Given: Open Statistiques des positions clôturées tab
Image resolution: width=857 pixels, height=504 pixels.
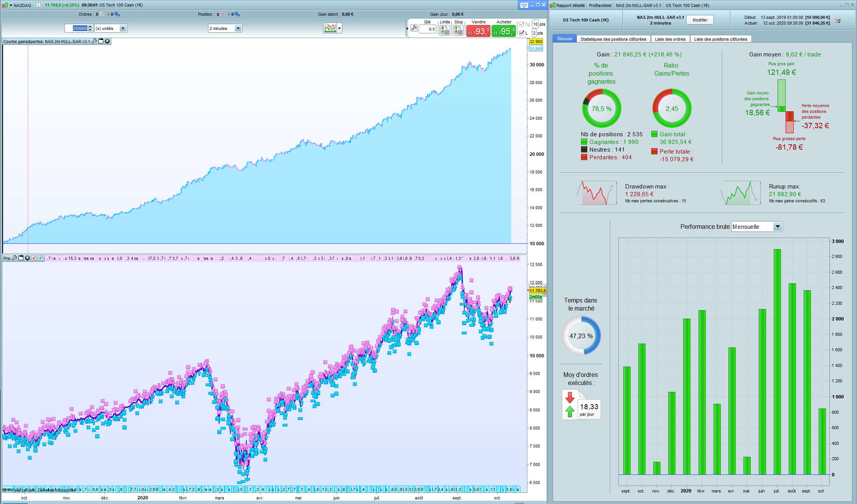Looking at the screenshot, I should (x=613, y=39).
